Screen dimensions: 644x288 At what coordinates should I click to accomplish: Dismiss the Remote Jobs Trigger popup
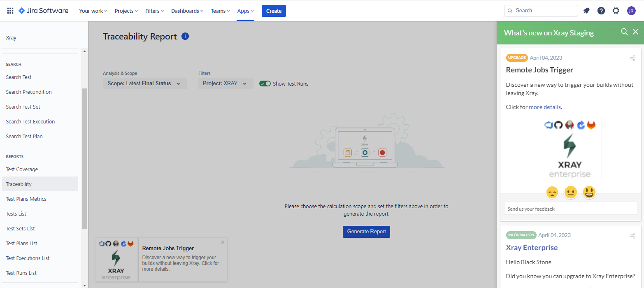[223, 242]
